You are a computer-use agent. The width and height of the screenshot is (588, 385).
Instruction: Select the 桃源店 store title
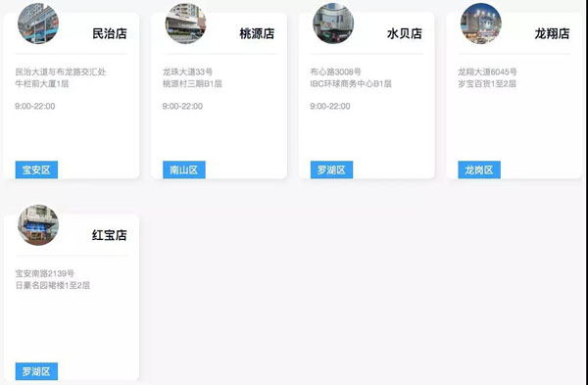257,33
